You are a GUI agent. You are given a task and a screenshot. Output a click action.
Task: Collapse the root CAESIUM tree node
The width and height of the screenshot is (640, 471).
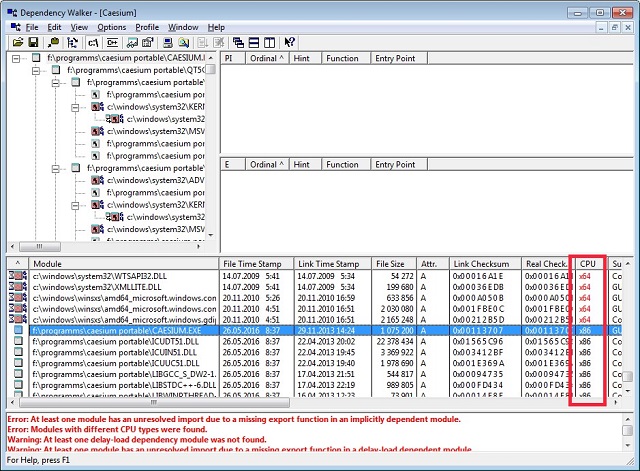[16, 59]
